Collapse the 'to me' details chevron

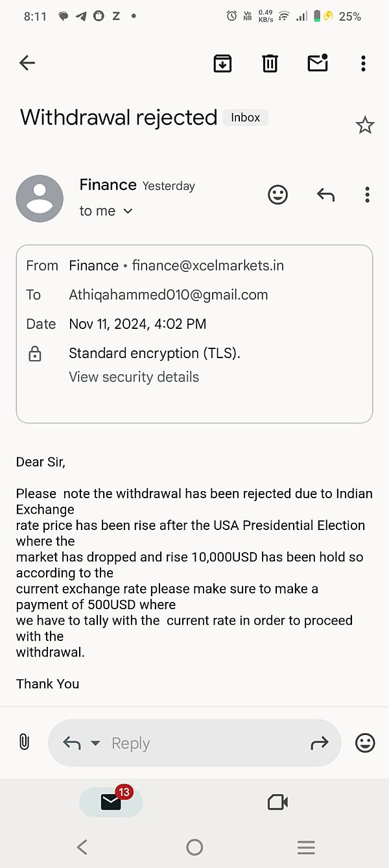pos(128,211)
